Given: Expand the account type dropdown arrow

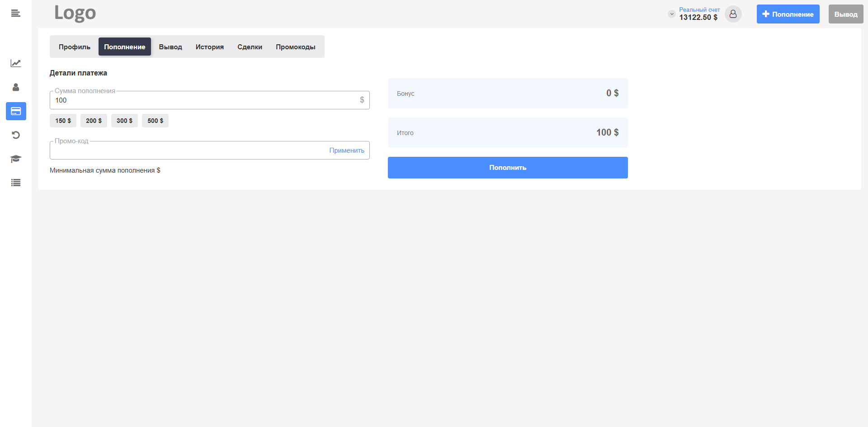Looking at the screenshot, I should click(x=671, y=14).
